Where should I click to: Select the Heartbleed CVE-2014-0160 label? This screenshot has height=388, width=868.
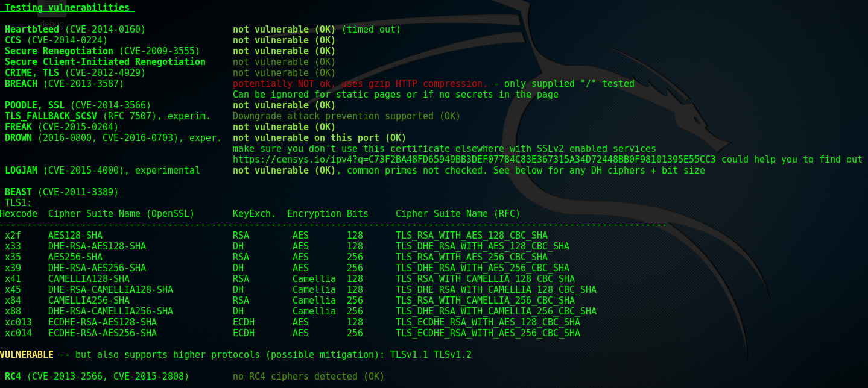click(x=75, y=30)
